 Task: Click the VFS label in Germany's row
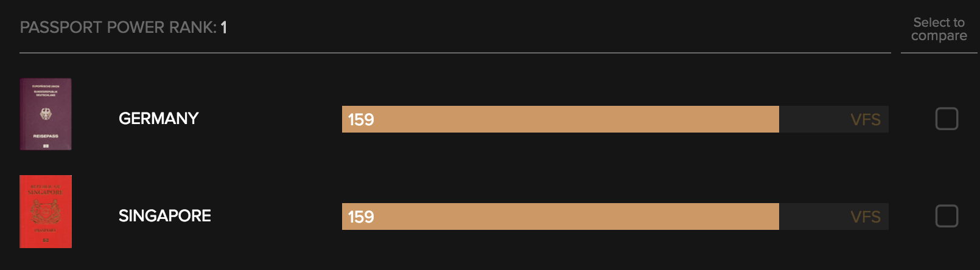(865, 120)
